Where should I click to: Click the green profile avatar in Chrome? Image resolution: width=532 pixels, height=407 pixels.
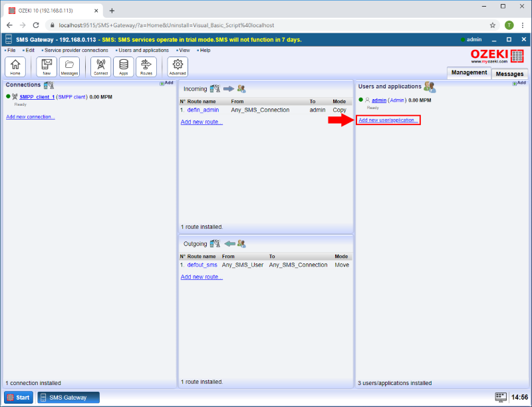pyautogui.click(x=509, y=25)
